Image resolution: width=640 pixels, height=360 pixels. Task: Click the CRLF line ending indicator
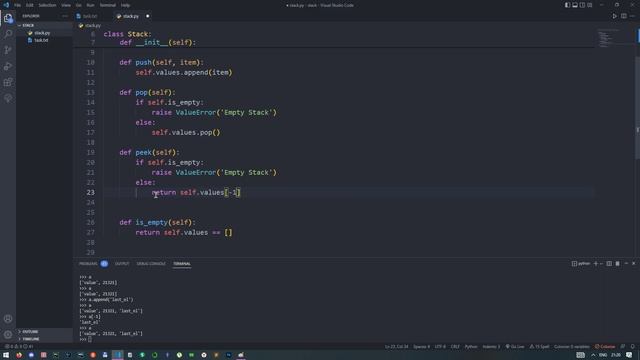tap(455, 347)
